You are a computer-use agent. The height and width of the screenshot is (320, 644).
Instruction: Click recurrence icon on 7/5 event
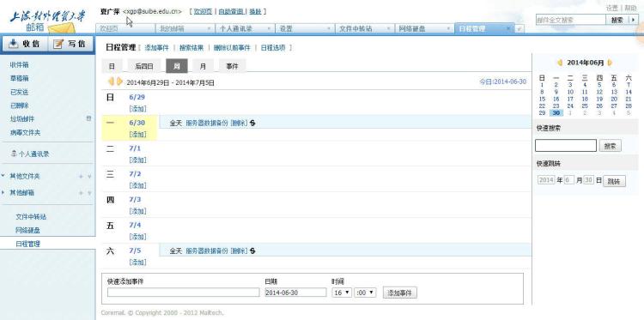252,251
